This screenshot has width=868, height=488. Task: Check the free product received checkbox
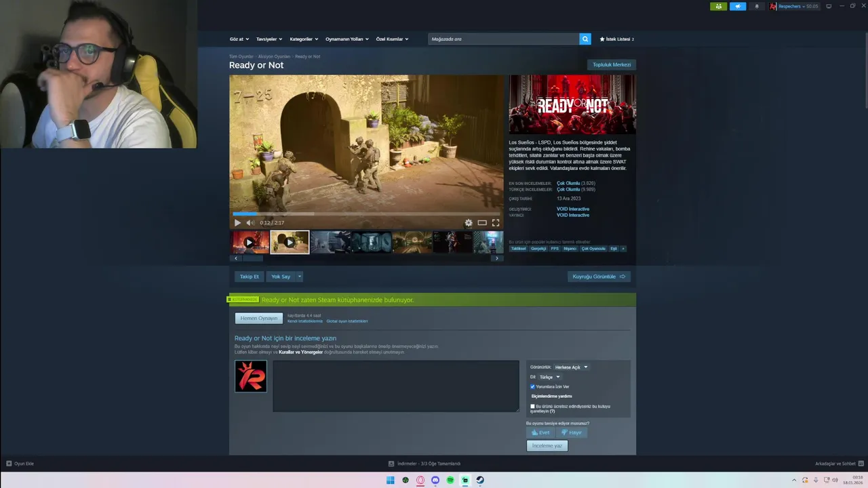pos(532,407)
